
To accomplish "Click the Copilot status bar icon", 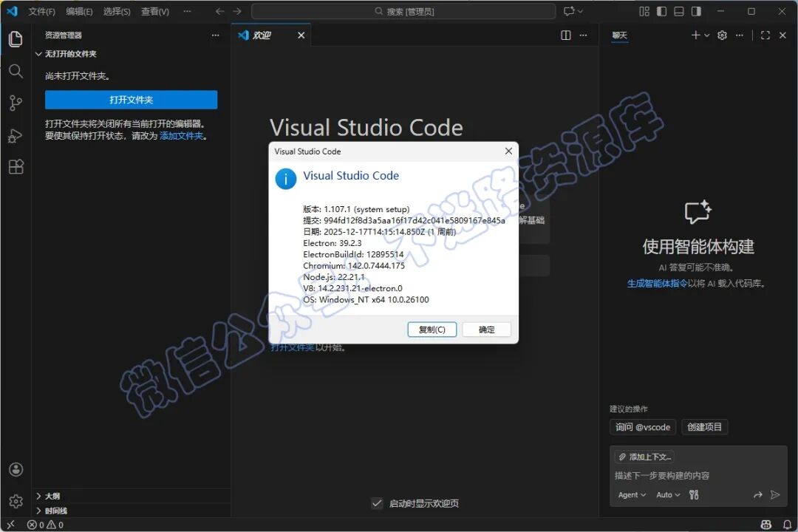I will click(766, 525).
